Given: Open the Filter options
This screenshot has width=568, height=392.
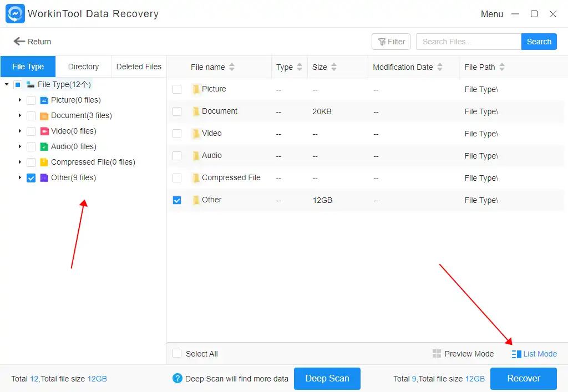Looking at the screenshot, I should [391, 42].
